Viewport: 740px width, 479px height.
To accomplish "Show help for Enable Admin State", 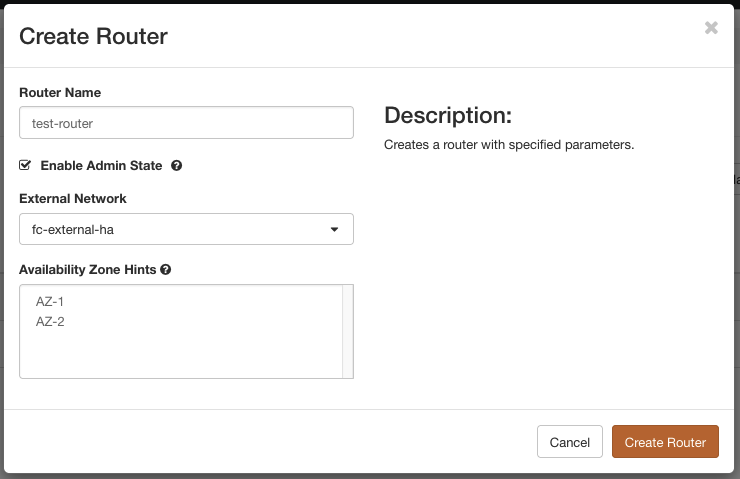I will pyautogui.click(x=176, y=166).
